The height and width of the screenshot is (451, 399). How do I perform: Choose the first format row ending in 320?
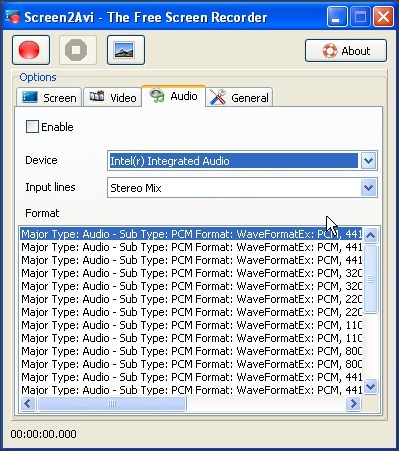click(191, 273)
